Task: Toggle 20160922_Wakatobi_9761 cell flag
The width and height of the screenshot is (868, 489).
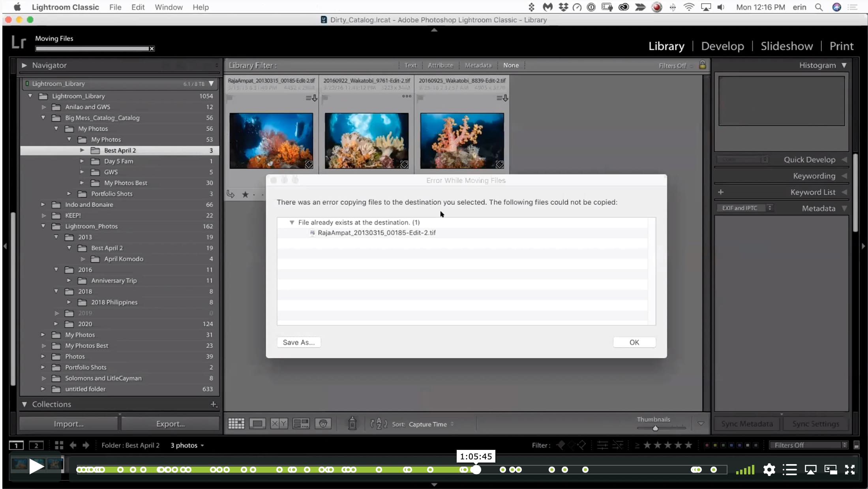Action: pos(325,98)
